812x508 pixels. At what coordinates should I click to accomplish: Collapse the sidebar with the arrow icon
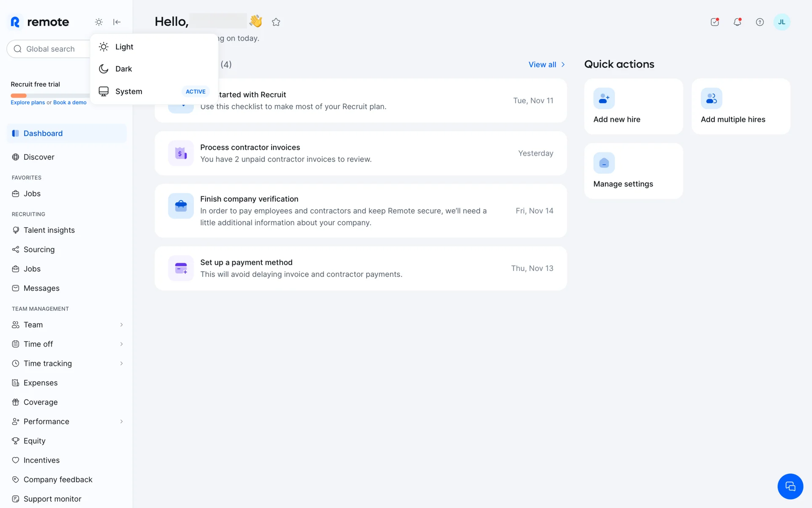point(117,22)
